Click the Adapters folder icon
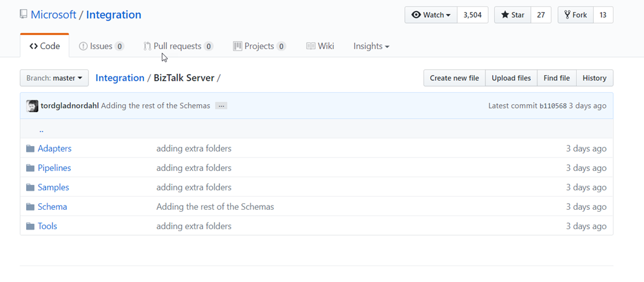The height and width of the screenshot is (282, 644). tap(30, 149)
